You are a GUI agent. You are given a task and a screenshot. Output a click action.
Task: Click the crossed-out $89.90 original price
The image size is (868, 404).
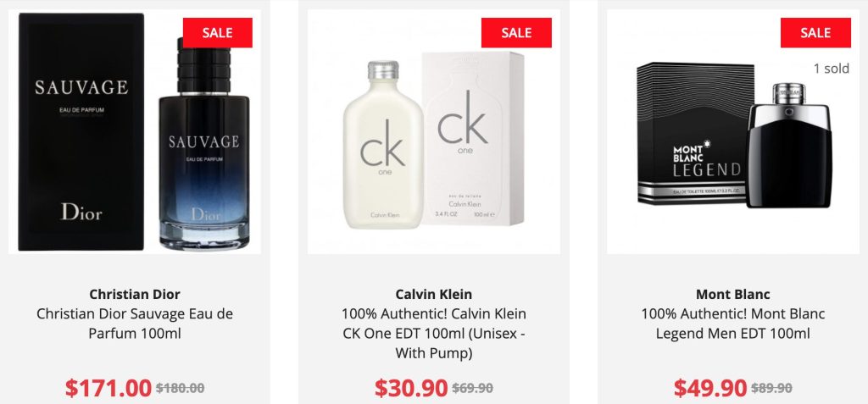771,388
